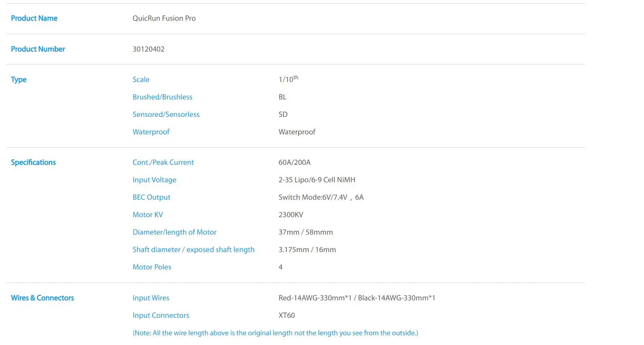
Task: Click the Wires & Connectors heading
Action: 42,298
